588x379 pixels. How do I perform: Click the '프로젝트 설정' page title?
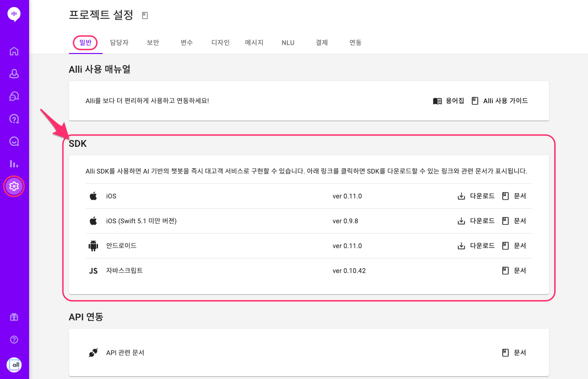(x=101, y=15)
